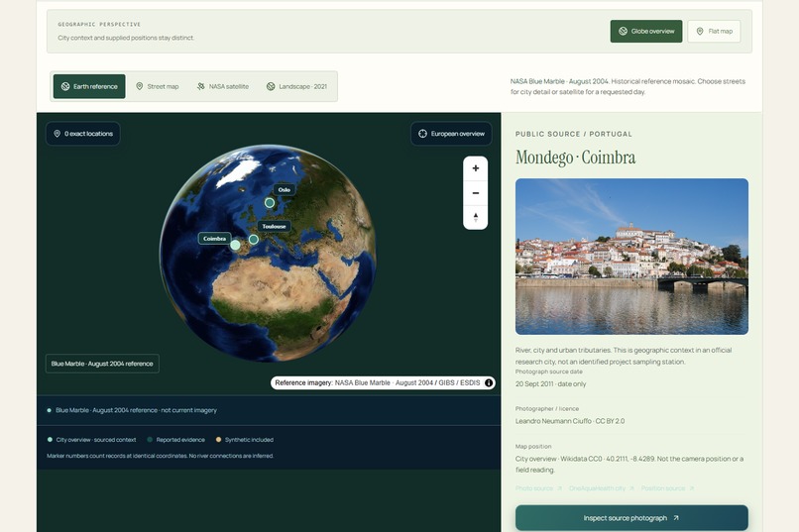This screenshot has width=799, height=532.
Task: Click the Blue Marble August 2004 reference badge
Action: pos(102,364)
